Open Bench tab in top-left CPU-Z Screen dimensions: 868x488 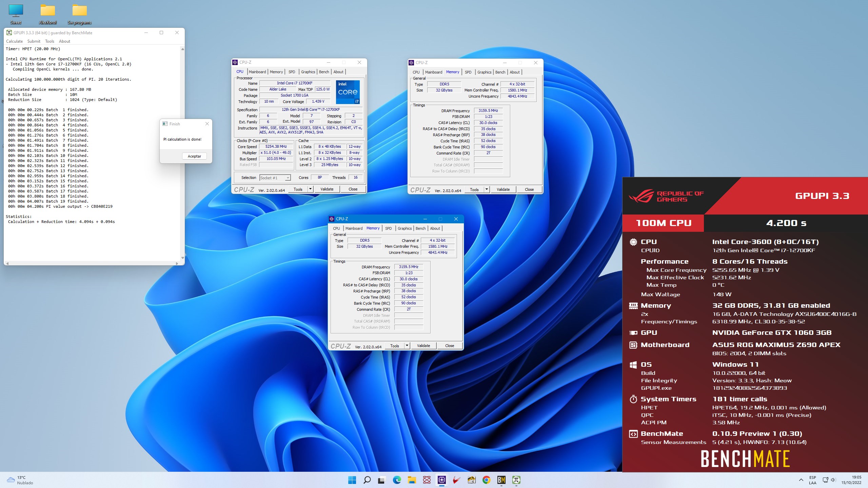coord(324,72)
